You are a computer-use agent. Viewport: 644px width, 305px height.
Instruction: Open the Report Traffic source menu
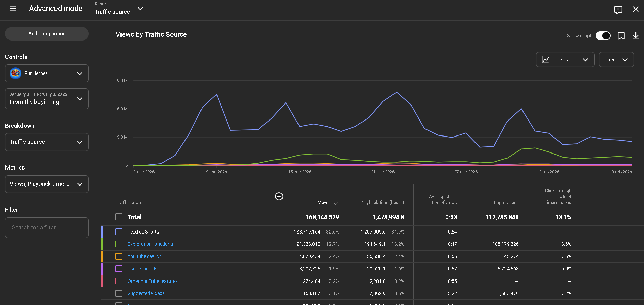pyautogui.click(x=118, y=9)
